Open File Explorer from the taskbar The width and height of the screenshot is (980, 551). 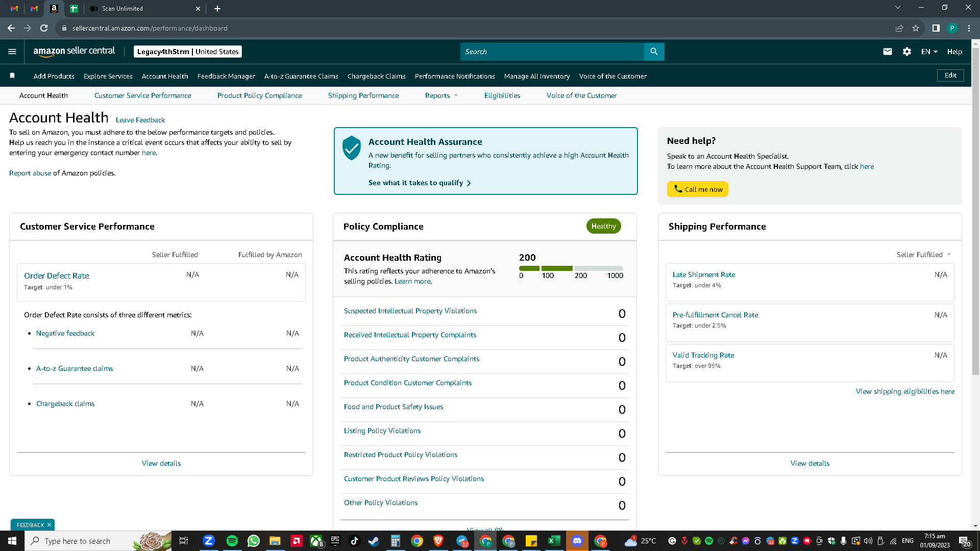[275, 541]
